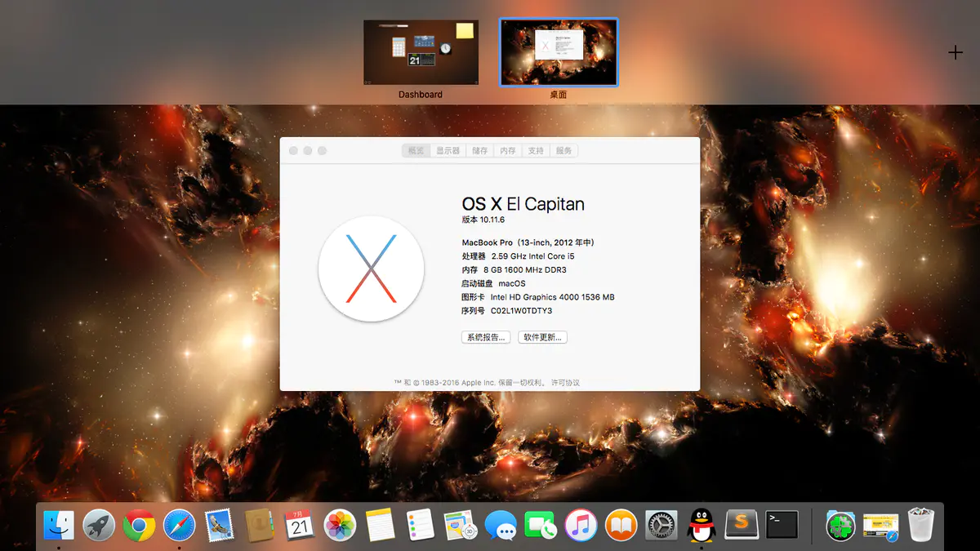Open iBooks orange book icon

click(x=621, y=525)
